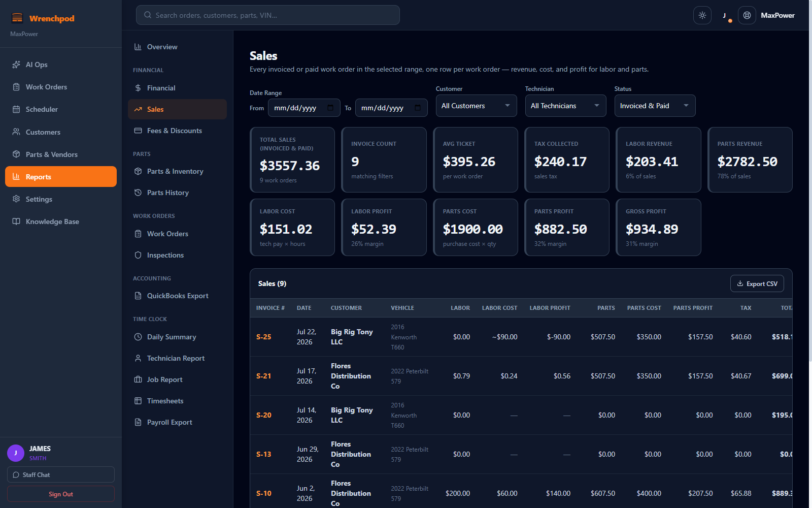Click the Parts History clock icon

(138, 193)
